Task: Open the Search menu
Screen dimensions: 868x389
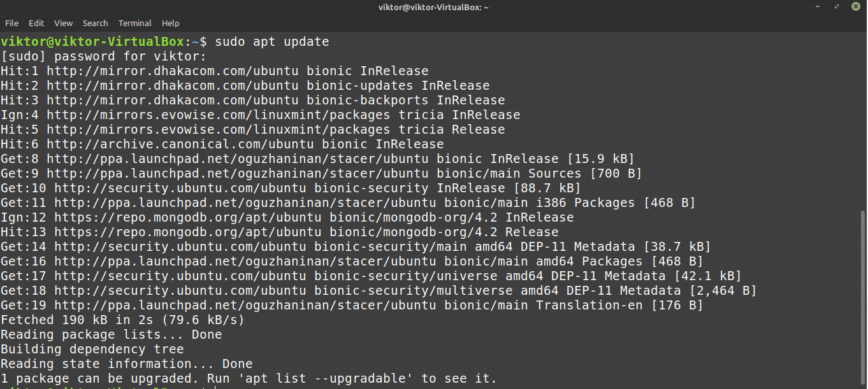Action: coord(95,23)
